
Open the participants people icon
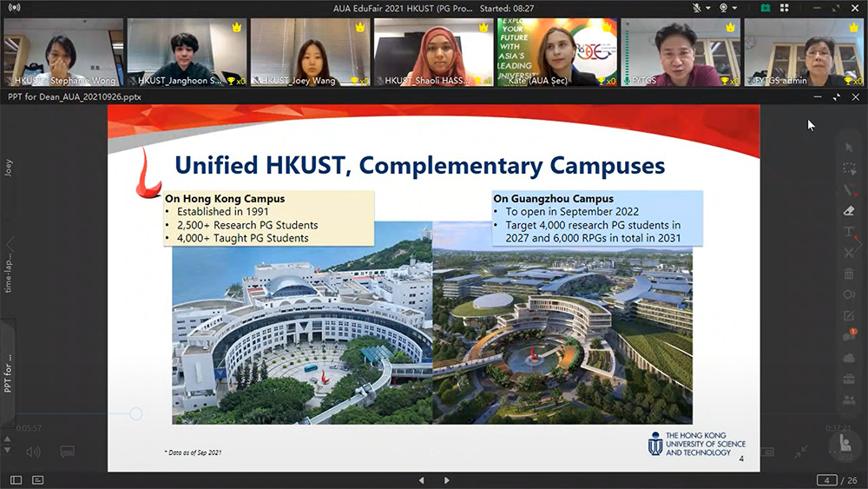coord(849,400)
